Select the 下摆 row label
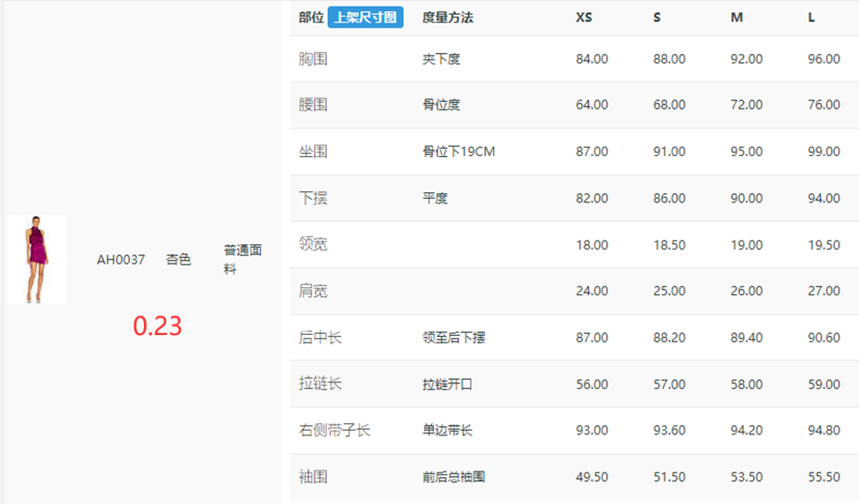This screenshot has width=859, height=504. pyautogui.click(x=313, y=198)
